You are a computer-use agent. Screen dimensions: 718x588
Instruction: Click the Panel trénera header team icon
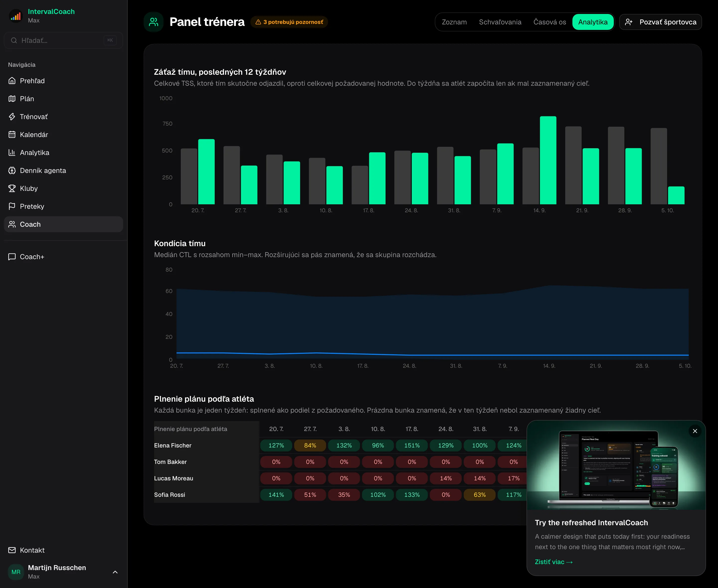154,22
